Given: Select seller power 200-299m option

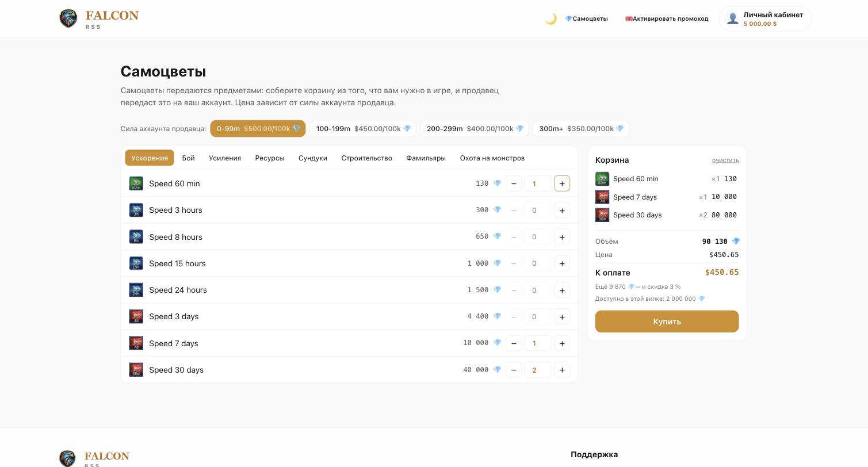Looking at the screenshot, I should (x=475, y=129).
